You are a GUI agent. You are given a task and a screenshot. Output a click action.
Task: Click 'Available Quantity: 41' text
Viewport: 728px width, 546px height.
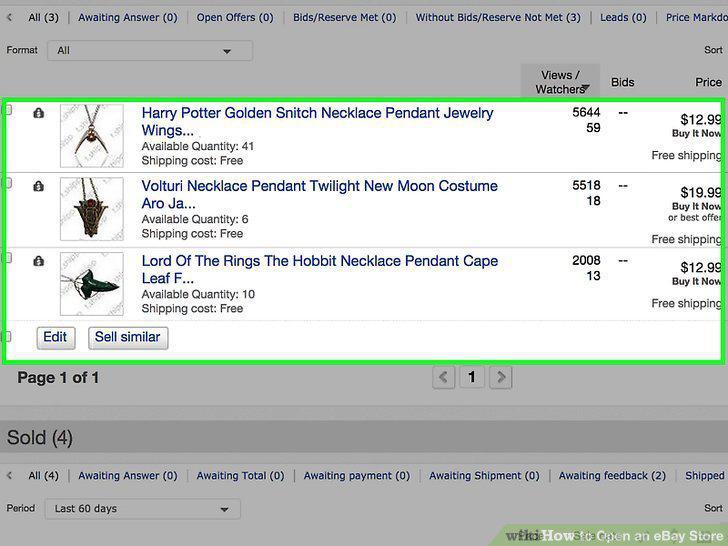click(x=198, y=147)
